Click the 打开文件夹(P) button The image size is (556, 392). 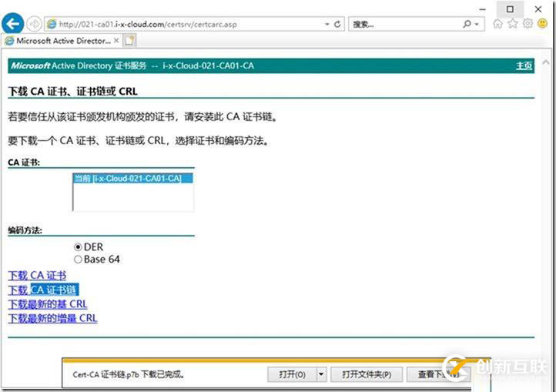[x=367, y=374]
